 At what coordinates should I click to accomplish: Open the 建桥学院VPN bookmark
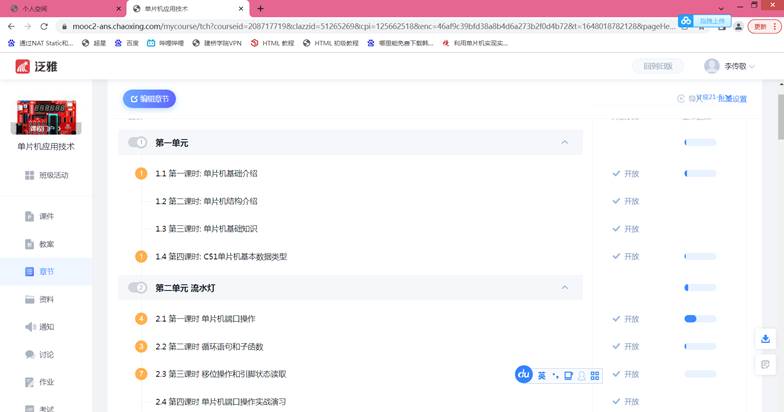[216, 43]
